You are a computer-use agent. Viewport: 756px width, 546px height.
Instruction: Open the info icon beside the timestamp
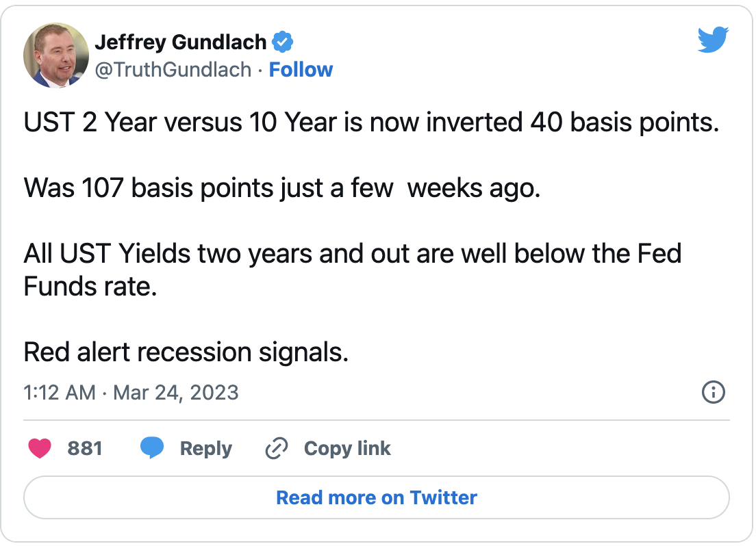[x=714, y=392]
